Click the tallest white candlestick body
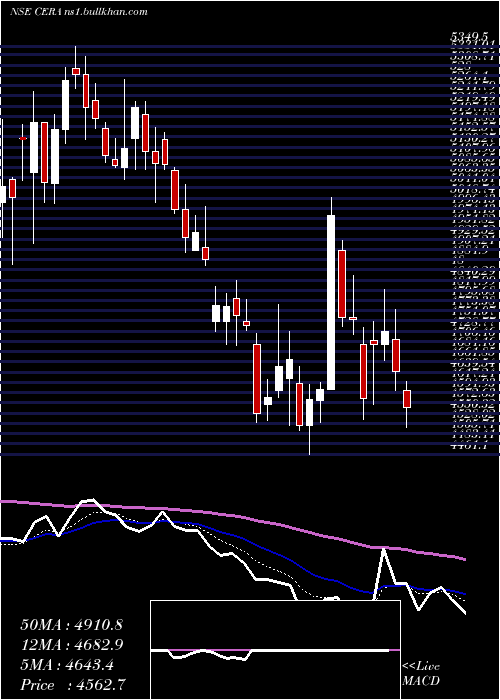The width and height of the screenshot is (500, 700). point(331,303)
